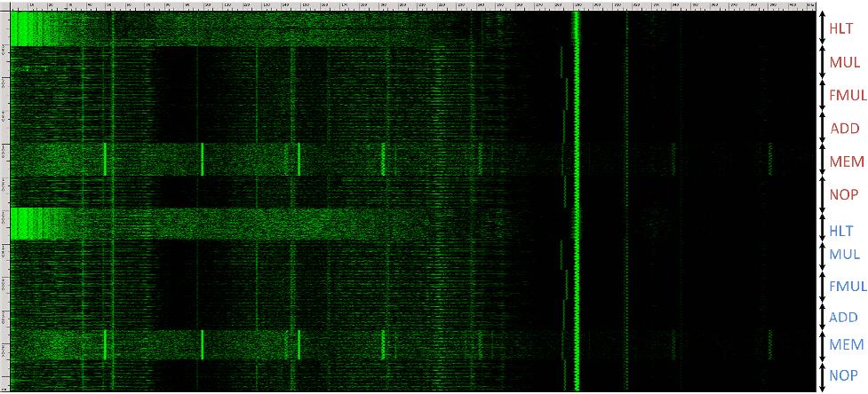Click the red HLT label

tap(840, 29)
